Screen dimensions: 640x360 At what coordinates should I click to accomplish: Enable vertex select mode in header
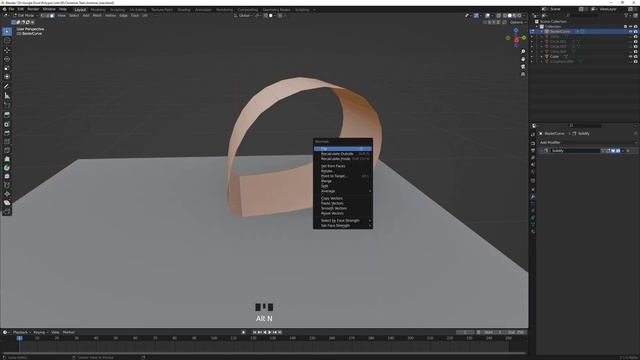click(x=43, y=16)
